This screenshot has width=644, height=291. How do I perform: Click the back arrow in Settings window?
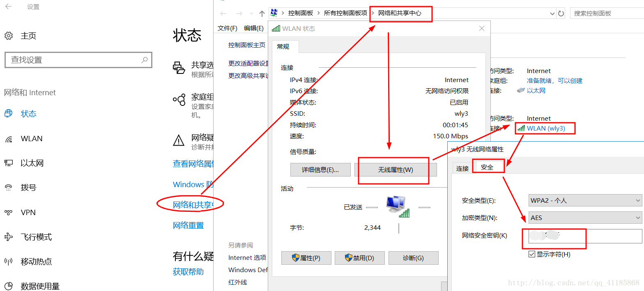(x=8, y=7)
